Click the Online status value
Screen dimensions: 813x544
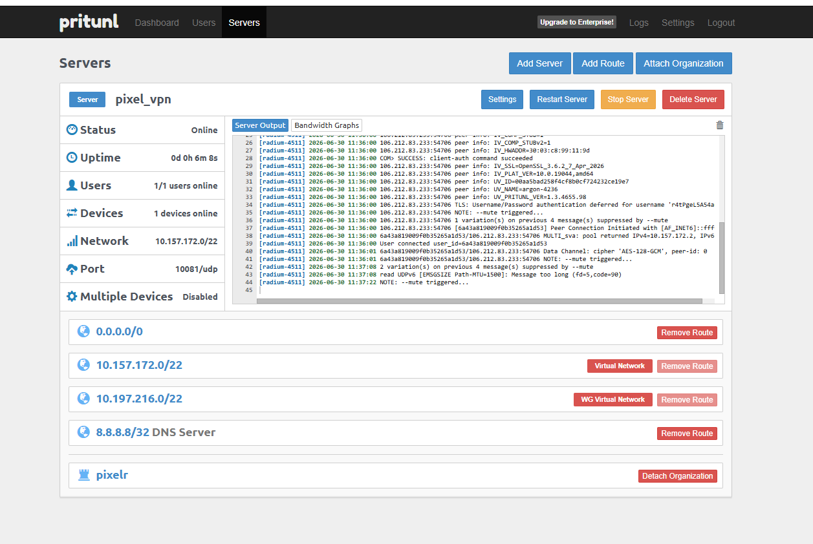(x=204, y=130)
